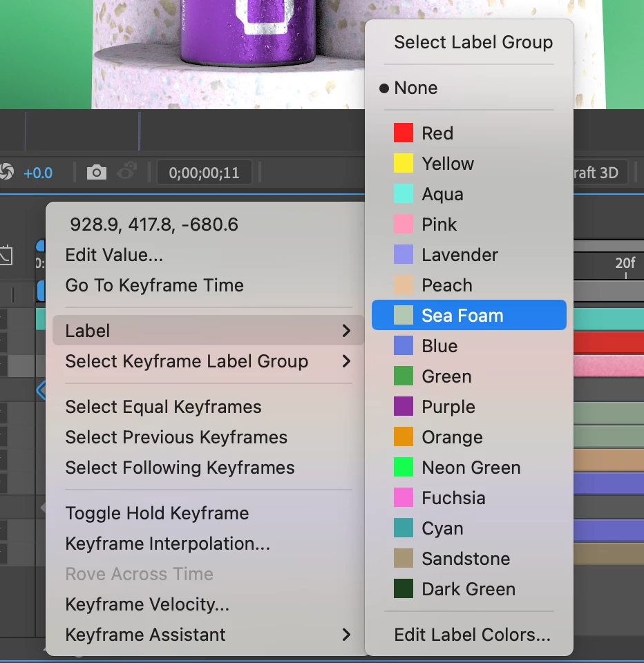Screen dimensions: 644x663
Task: Click the Red label color swatch
Action: [404, 133]
